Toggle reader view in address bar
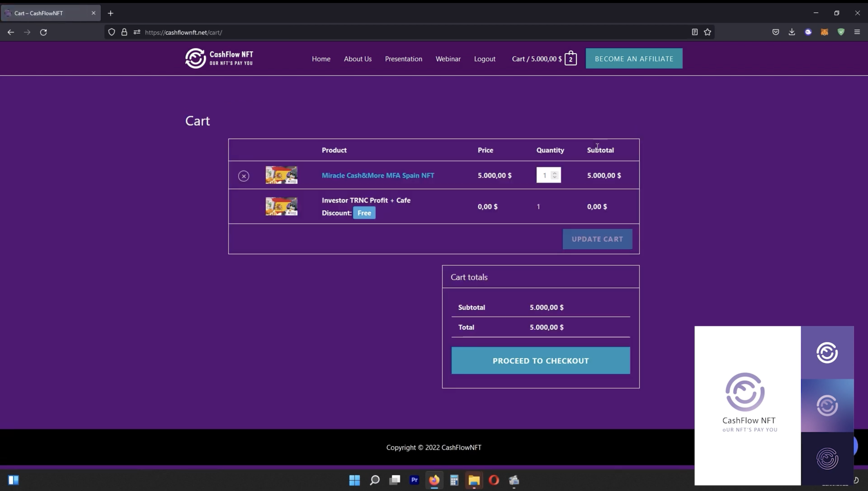The height and width of the screenshot is (491, 868). tap(695, 32)
